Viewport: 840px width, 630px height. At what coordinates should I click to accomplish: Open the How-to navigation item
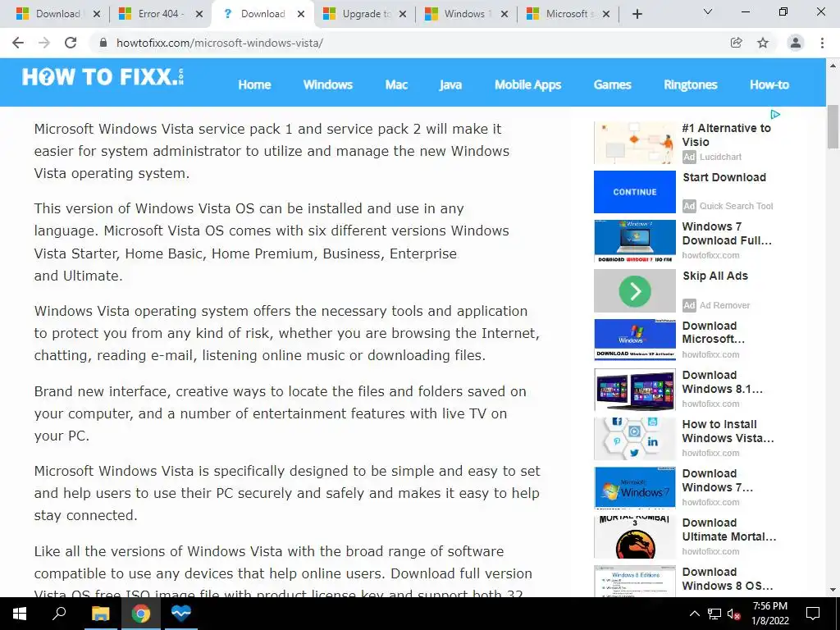click(769, 84)
